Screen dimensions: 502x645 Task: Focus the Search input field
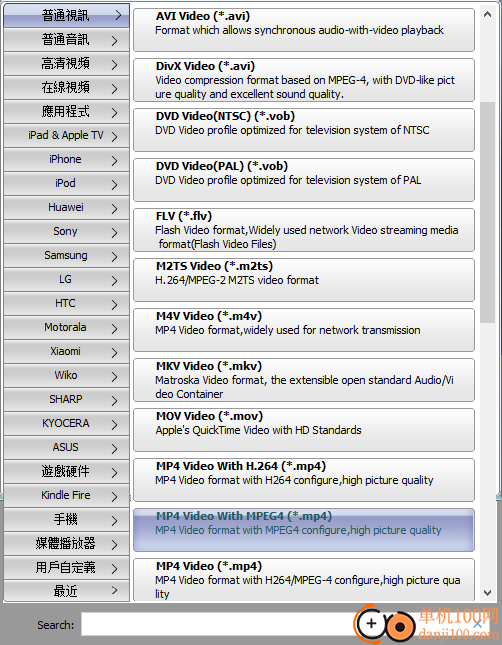pos(284,624)
